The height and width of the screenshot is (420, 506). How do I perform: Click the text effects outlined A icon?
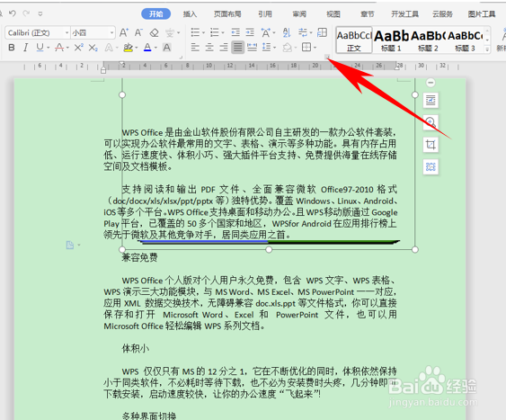point(109,48)
